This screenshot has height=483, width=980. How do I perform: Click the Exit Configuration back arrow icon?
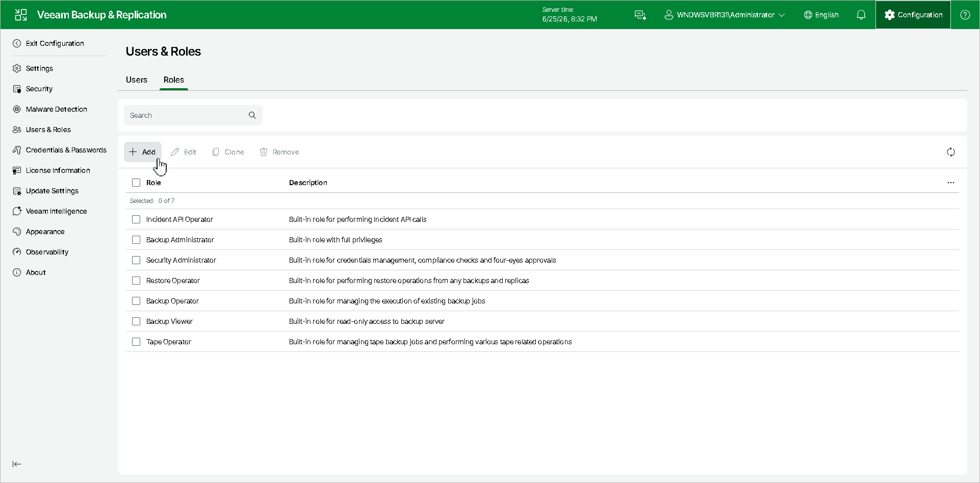17,43
